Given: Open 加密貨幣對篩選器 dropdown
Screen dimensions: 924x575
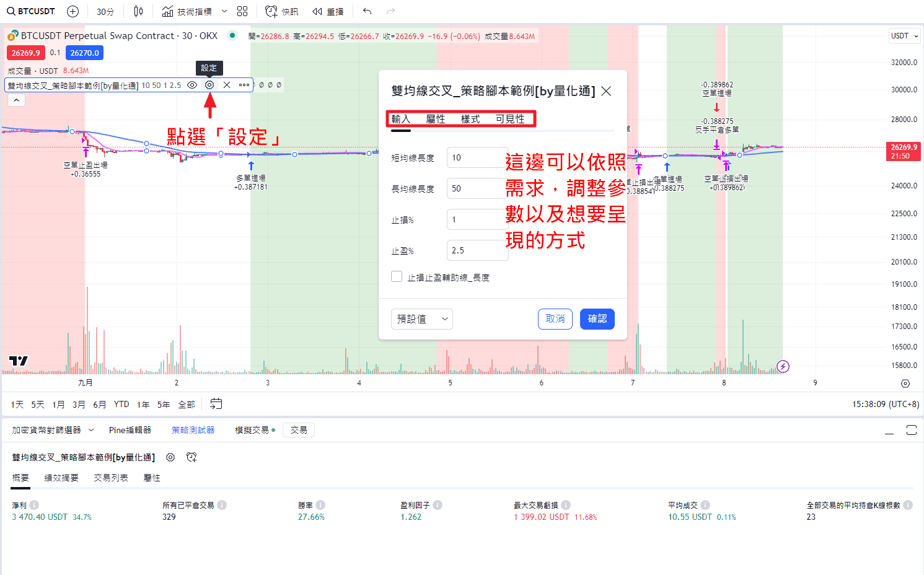Looking at the screenshot, I should (x=53, y=430).
